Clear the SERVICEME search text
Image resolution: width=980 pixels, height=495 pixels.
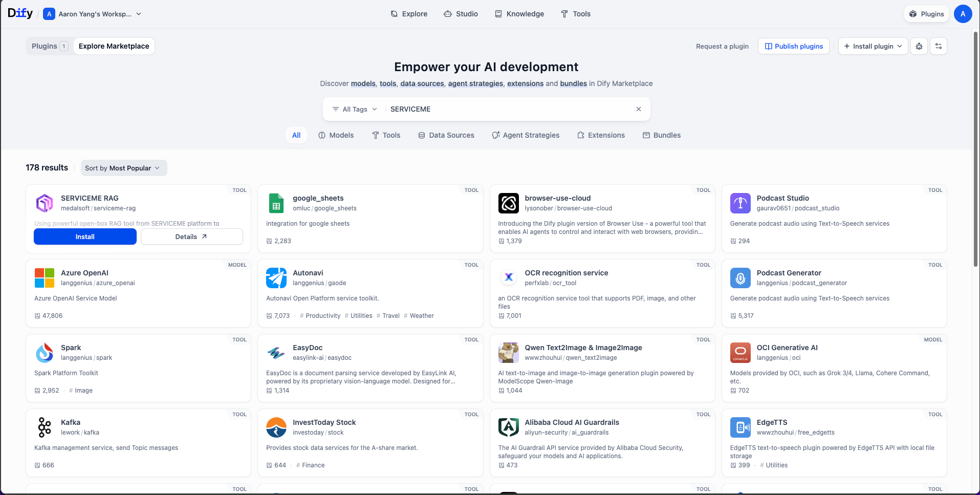tap(638, 109)
